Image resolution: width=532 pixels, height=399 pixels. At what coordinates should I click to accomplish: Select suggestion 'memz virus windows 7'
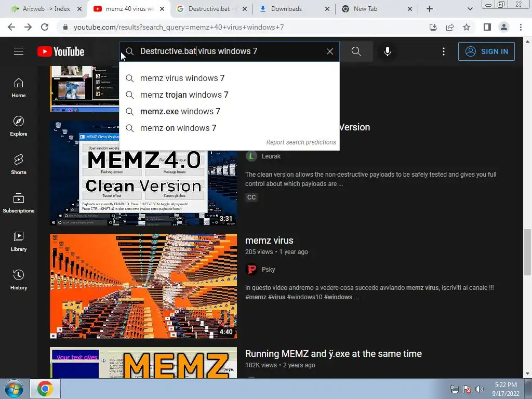(229, 78)
